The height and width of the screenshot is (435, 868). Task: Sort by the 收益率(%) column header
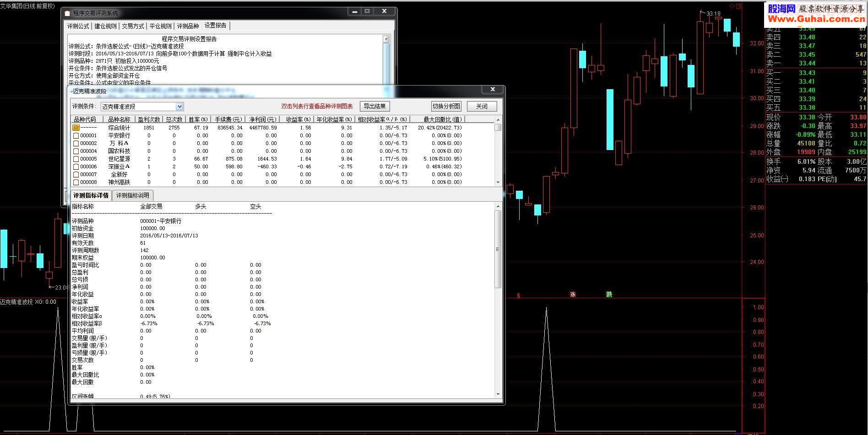coord(296,119)
